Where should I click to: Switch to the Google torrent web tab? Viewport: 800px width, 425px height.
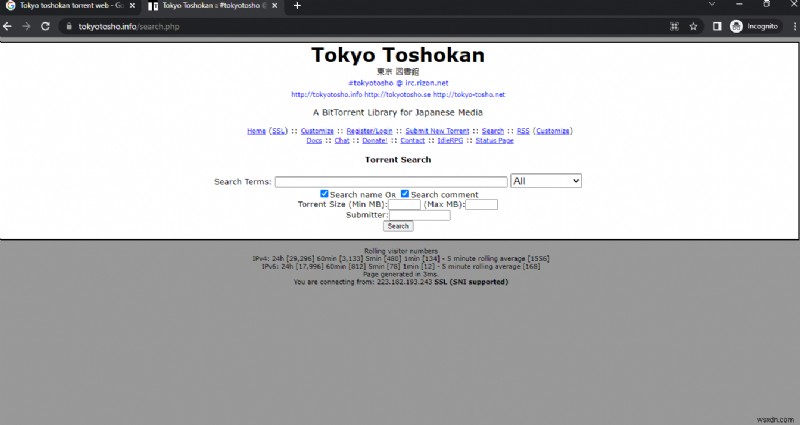[70, 6]
